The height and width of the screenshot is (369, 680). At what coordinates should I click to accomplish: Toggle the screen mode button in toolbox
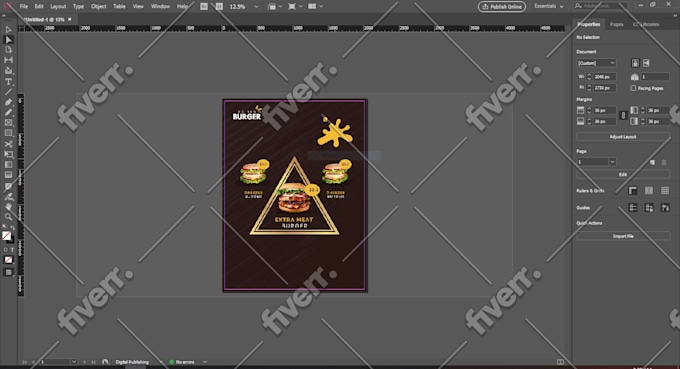coord(8,272)
